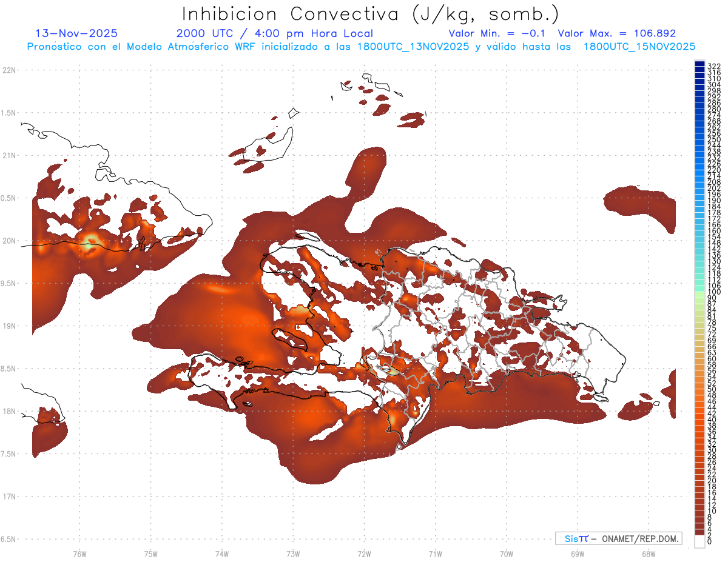This screenshot has height=562, width=728.
Task: Click the 19N latitude label
Action: [x=9, y=326]
